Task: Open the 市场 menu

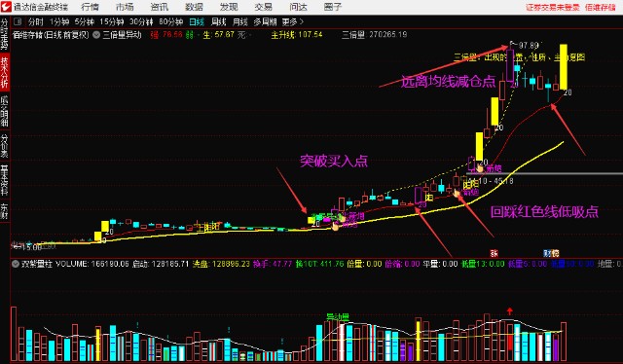Action: point(125,7)
